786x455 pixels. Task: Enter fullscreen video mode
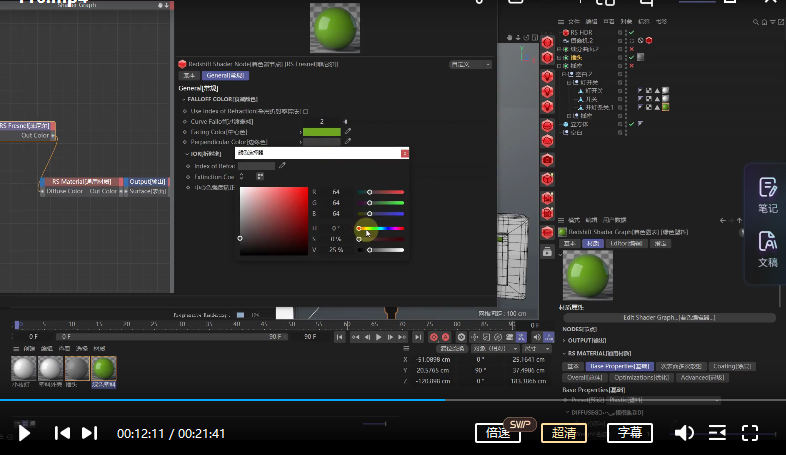pyautogui.click(x=750, y=433)
